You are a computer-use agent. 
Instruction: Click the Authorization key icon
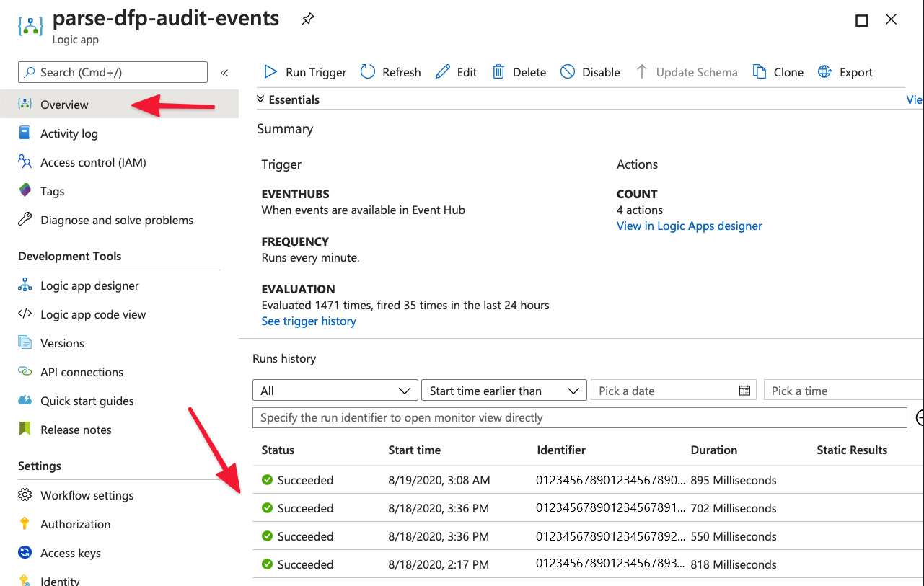coord(25,523)
